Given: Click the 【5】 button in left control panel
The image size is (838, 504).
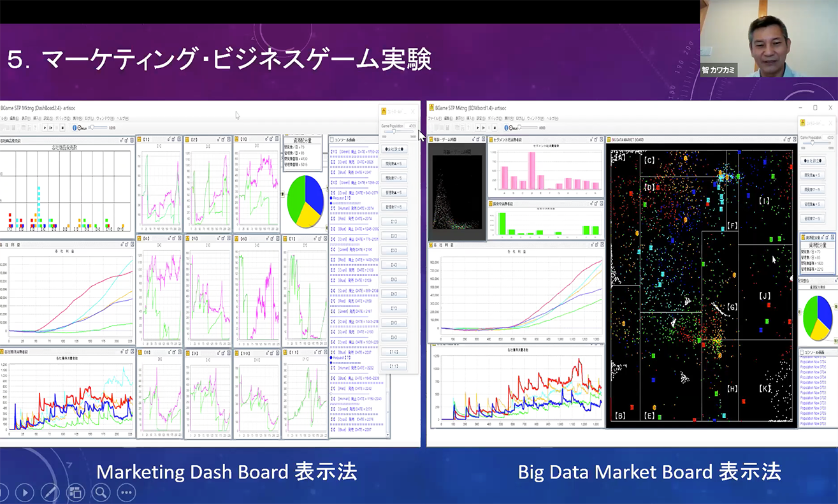Looking at the screenshot, I should [x=394, y=280].
